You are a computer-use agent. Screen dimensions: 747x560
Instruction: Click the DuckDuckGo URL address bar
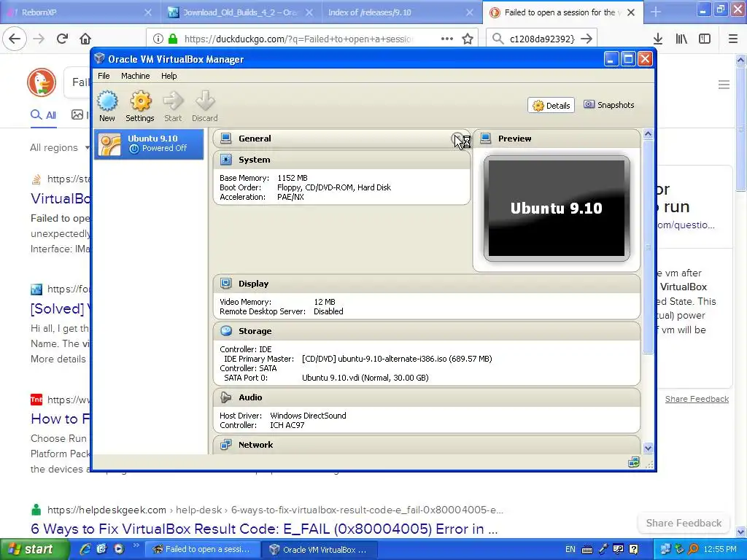click(298, 39)
